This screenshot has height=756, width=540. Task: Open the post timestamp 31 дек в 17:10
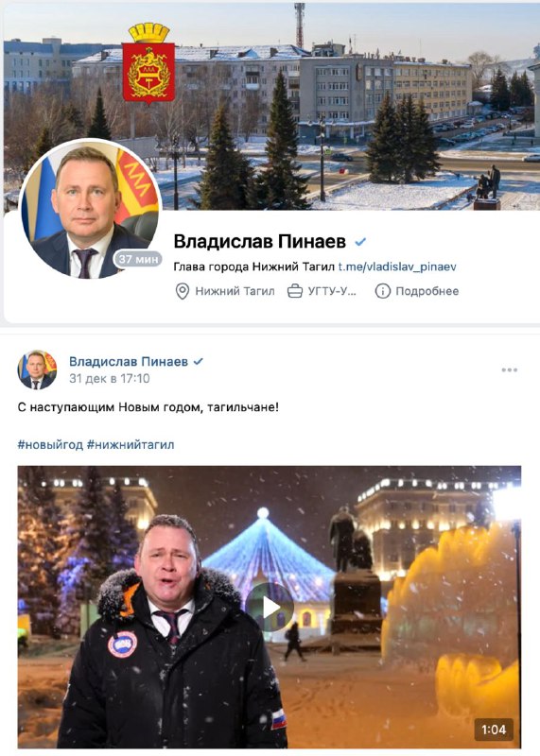110,379
